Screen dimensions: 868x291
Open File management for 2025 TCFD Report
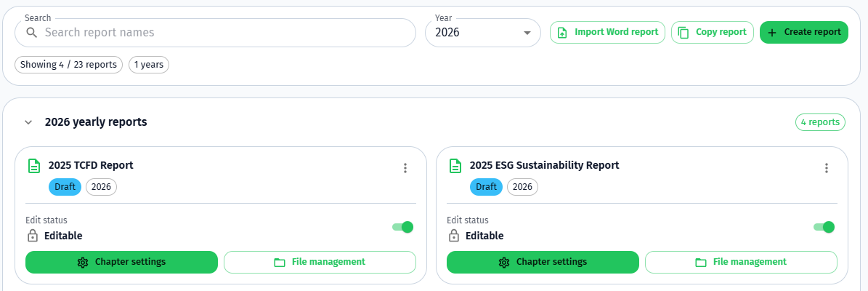320,262
